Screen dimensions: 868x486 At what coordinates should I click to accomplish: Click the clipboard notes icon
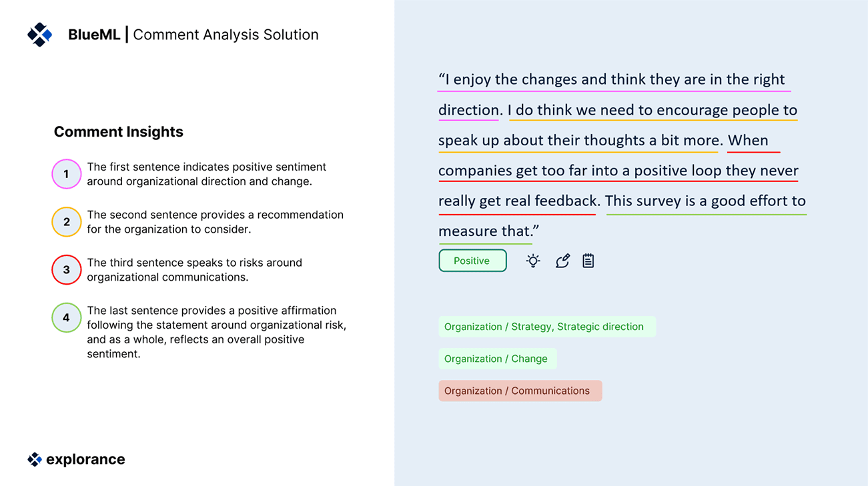point(588,261)
